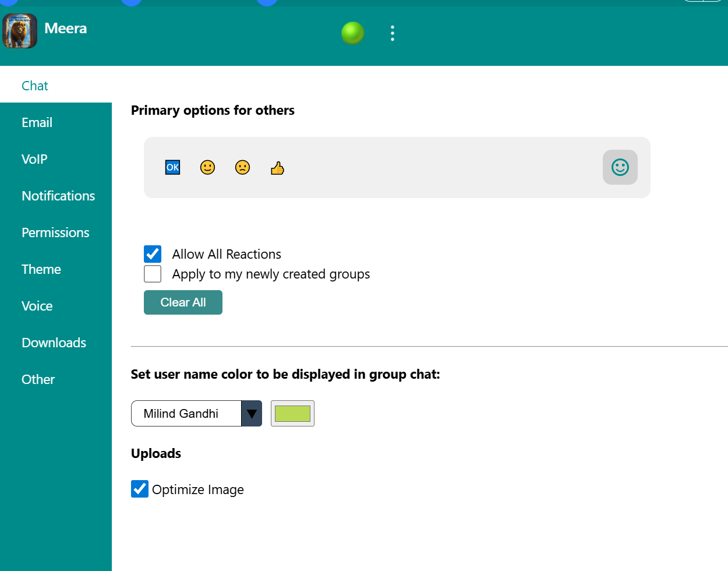Image resolution: width=728 pixels, height=571 pixels.
Task: Select the sad face reaction
Action: coord(242,167)
